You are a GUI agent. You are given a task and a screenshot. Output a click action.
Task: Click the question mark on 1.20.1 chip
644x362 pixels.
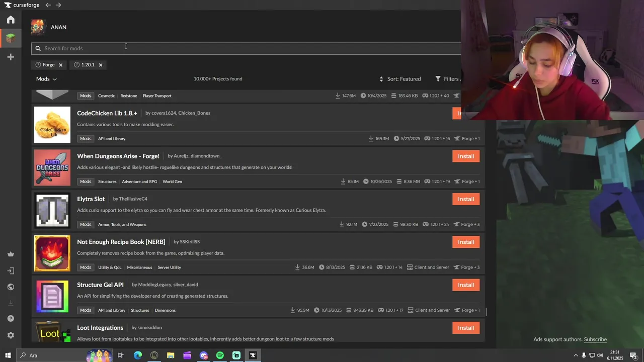(76, 65)
